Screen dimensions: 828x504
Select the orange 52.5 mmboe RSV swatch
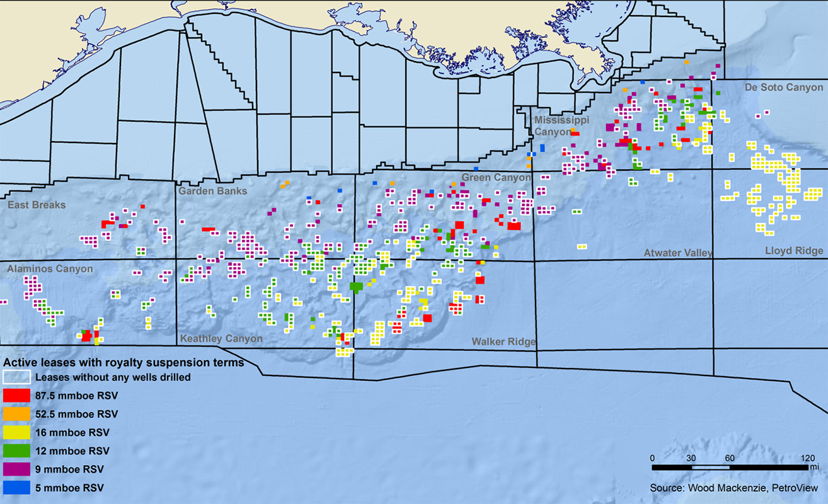[x=16, y=414]
